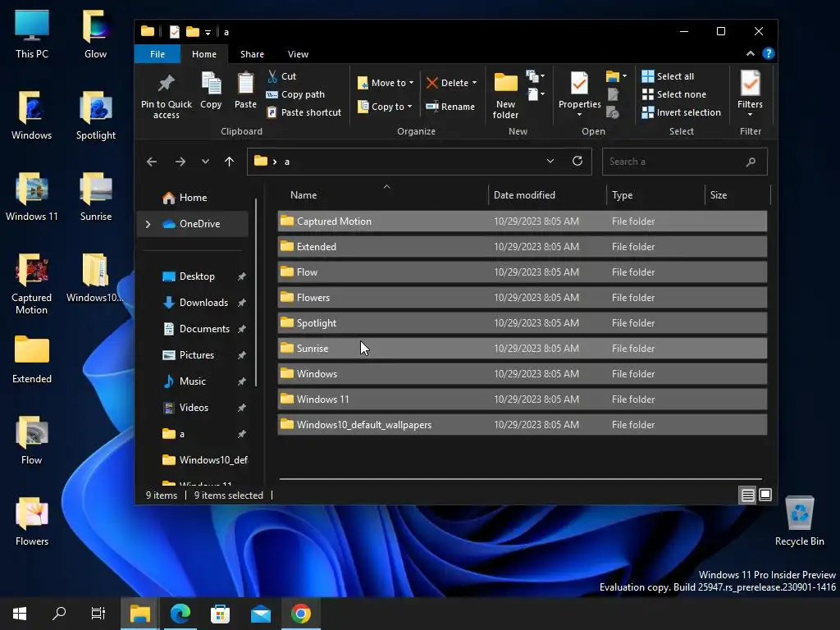Sort by the Name column header
The width and height of the screenshot is (840, 630).
click(x=382, y=195)
